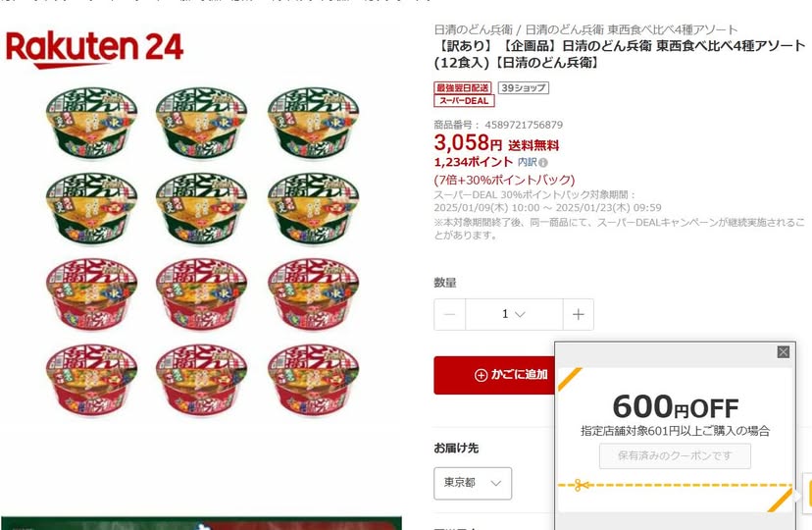Click the スーパーDEAL badge
This screenshot has width=812, height=530.
click(464, 100)
